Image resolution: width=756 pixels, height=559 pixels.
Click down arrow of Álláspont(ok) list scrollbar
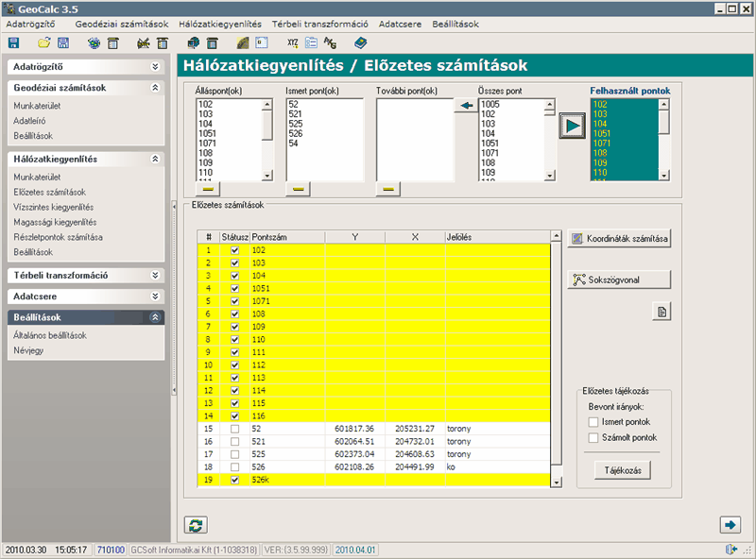(x=267, y=176)
